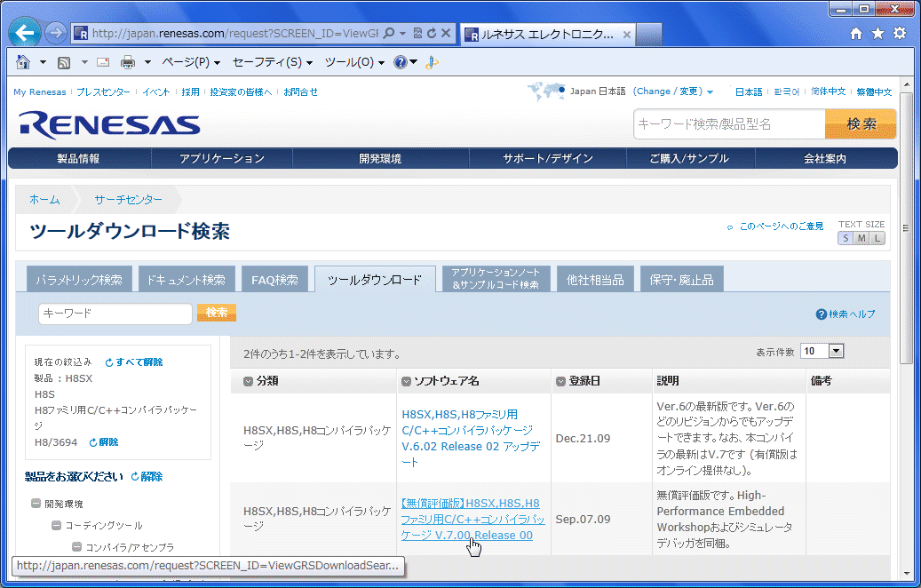Sort by 登録日 column icon

[x=560, y=381]
